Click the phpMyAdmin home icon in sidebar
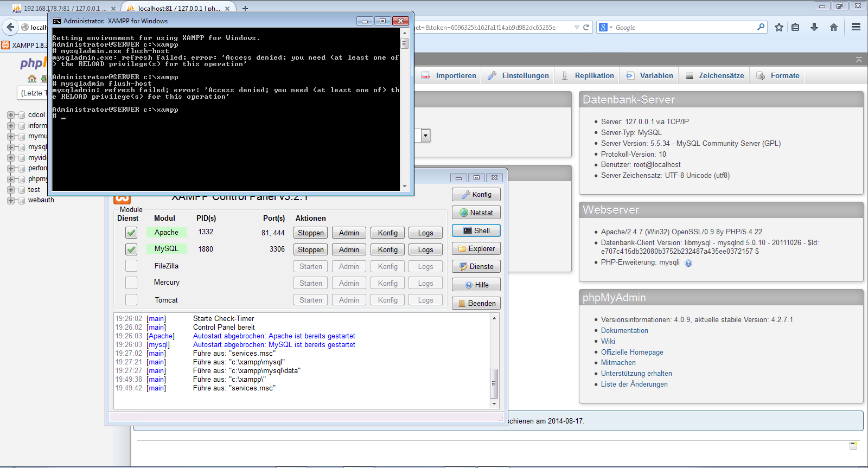Image resolution: width=868 pixels, height=468 pixels. [32, 79]
